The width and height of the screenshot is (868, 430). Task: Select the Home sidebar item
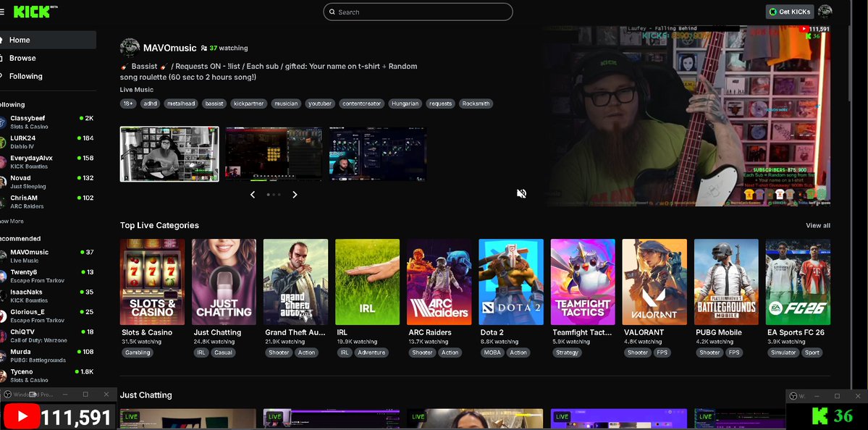pos(48,40)
